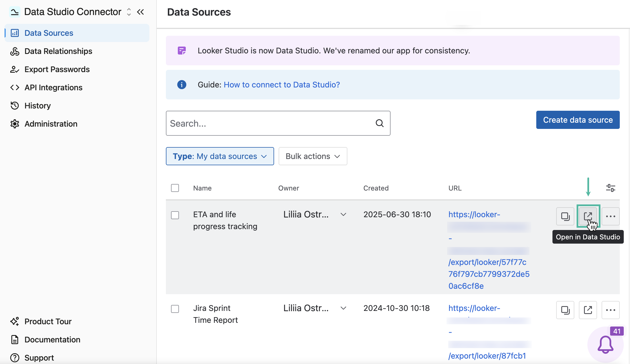630x364 pixels.
Task: Click the blue info icon in guide banner
Action: coord(182,85)
